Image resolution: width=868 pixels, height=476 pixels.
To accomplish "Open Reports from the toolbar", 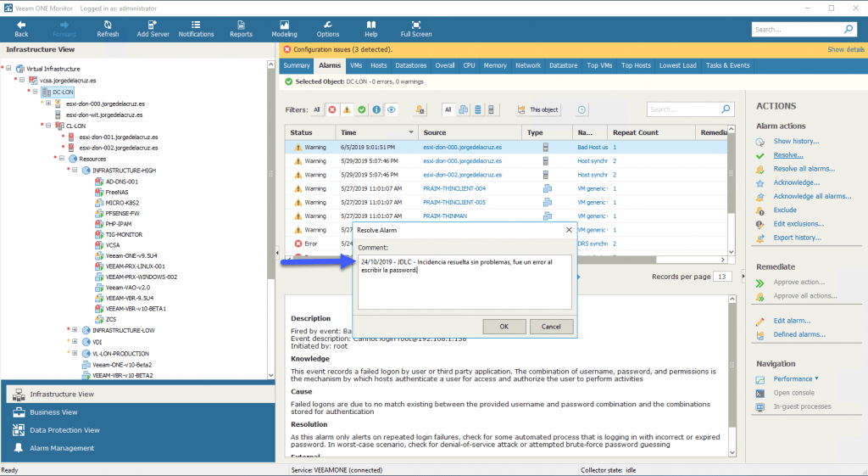I will point(241,29).
